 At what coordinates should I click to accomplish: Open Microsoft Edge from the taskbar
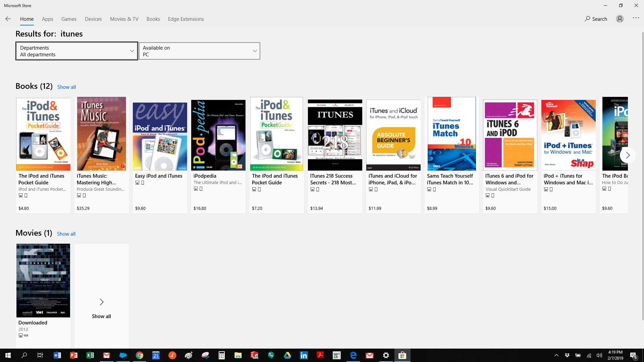(x=353, y=355)
